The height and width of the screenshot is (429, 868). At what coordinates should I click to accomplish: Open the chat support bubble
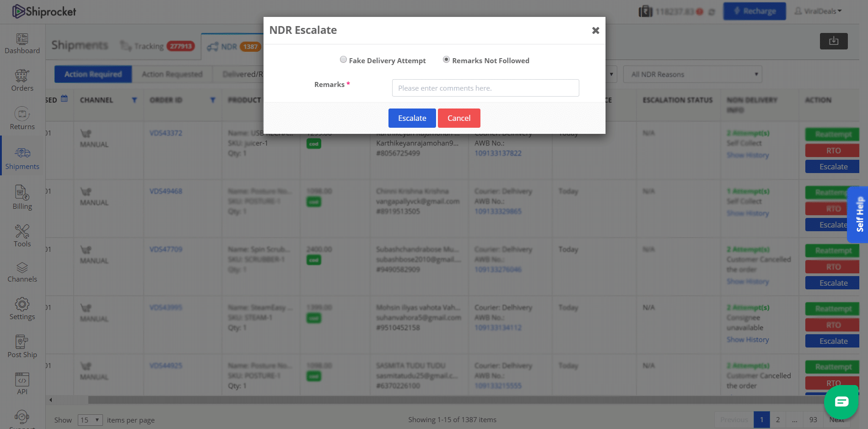(x=841, y=402)
